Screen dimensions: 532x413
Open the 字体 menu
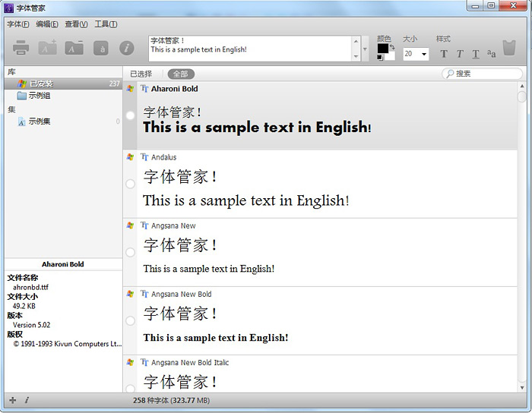17,24
